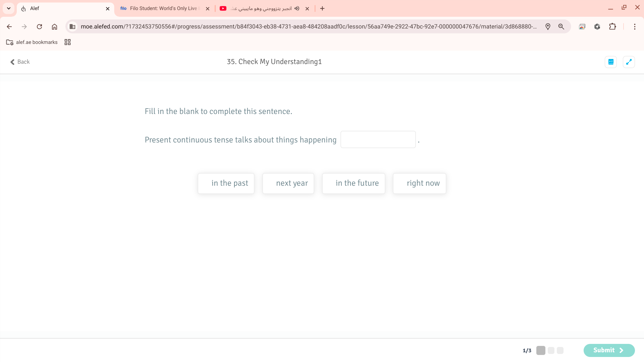
Task: Open the tab search dropdown arrow
Action: [9, 8]
